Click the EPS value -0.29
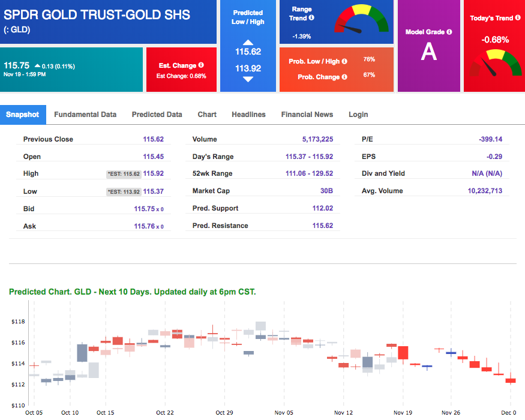Viewport: 525px width, 420px height. (x=494, y=157)
